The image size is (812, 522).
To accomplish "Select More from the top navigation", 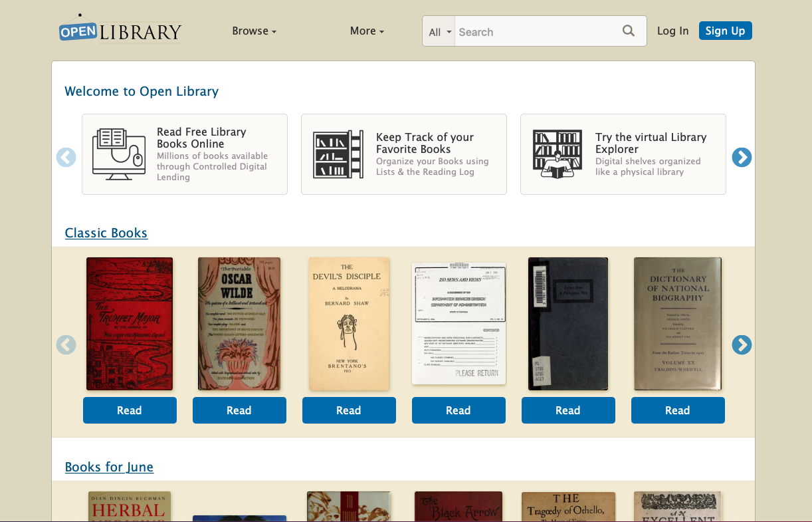I will [366, 31].
